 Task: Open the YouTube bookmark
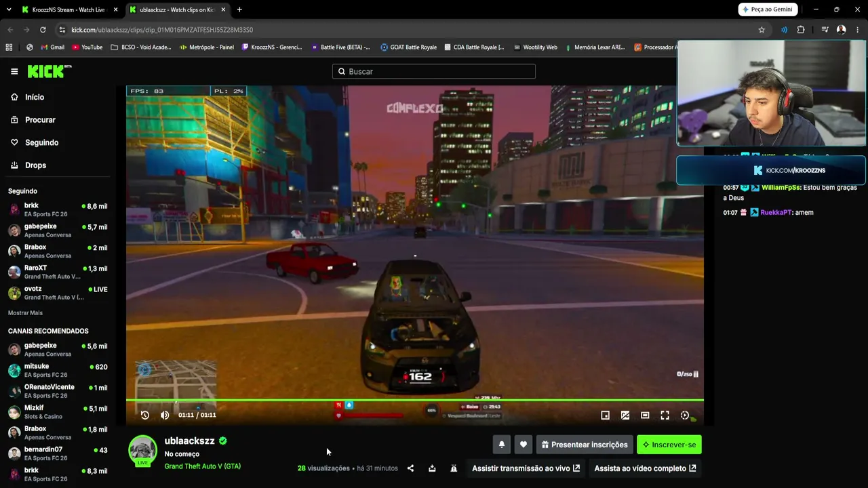87,47
